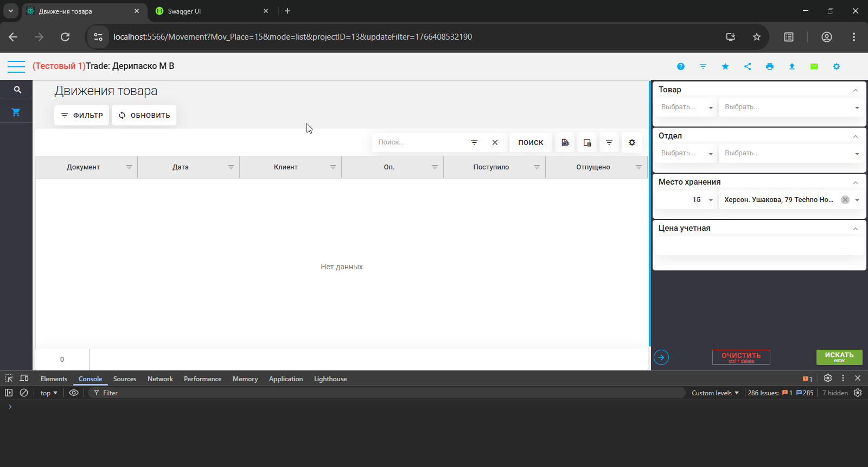Open DevTools Network tab
868x467 pixels.
(x=160, y=379)
